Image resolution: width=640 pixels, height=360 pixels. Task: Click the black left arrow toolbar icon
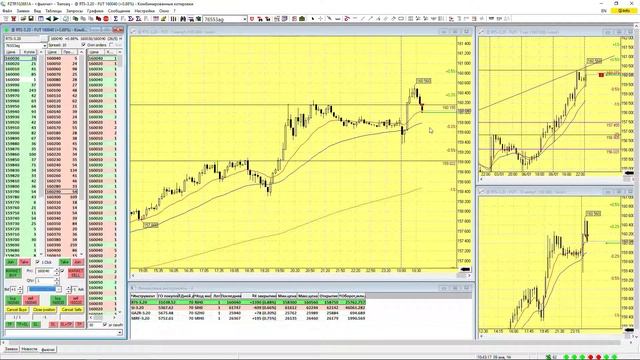click(49, 19)
